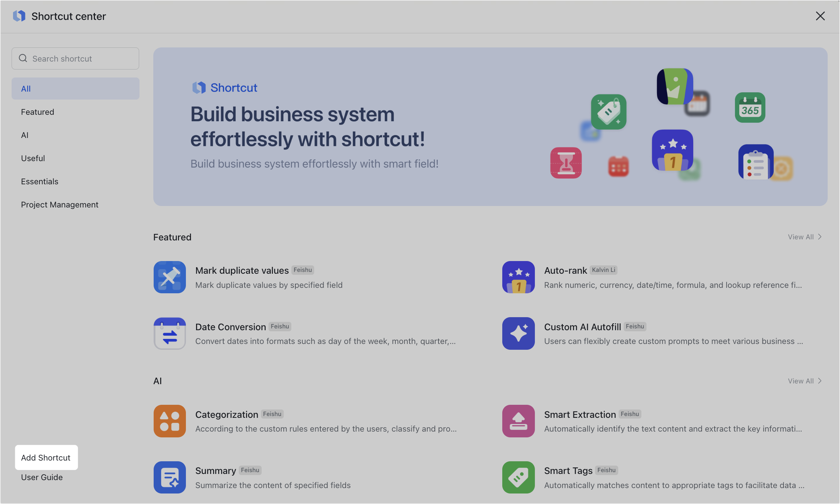Click the image picture banner icon
The width and height of the screenshot is (840, 504).
coord(675,86)
